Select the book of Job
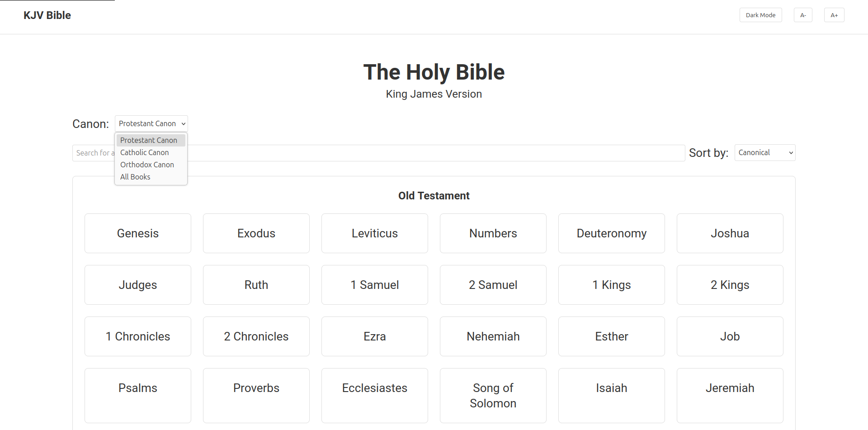This screenshot has width=868, height=430. (730, 336)
